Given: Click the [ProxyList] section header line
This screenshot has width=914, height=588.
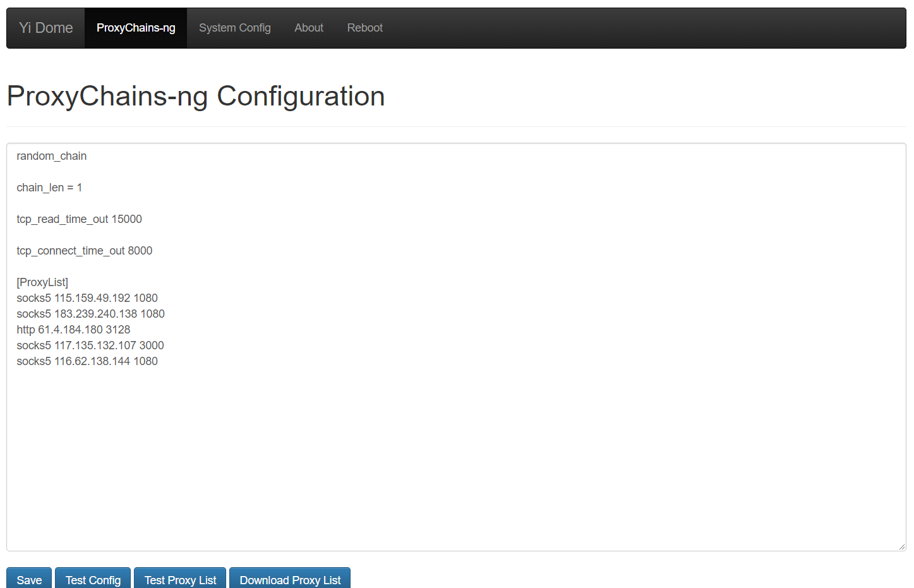Looking at the screenshot, I should coord(42,282).
